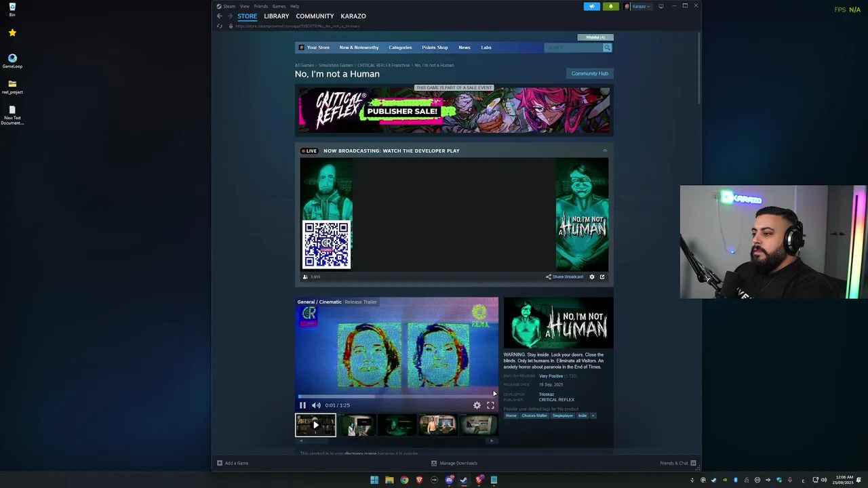
Task: Open the Wishlist (4) button
Action: [595, 37]
